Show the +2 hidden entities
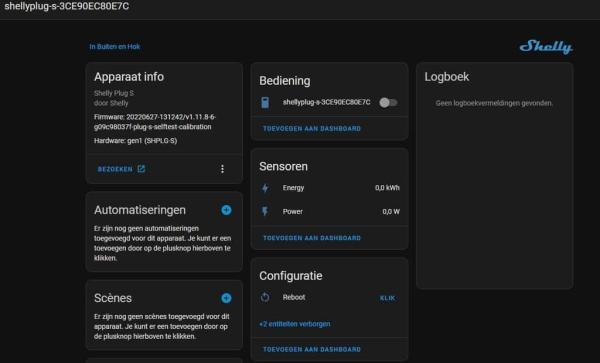This screenshot has height=363, width=600. tap(295, 324)
